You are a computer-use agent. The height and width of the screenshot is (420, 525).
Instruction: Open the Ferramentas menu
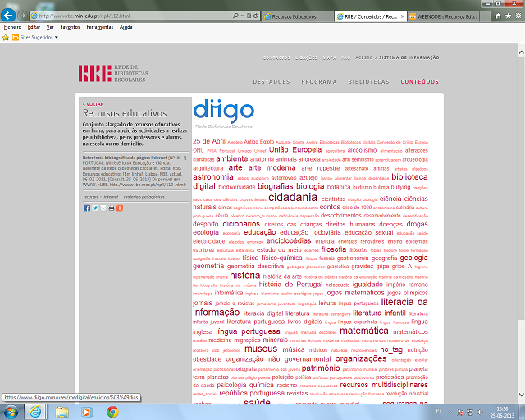coord(99,27)
